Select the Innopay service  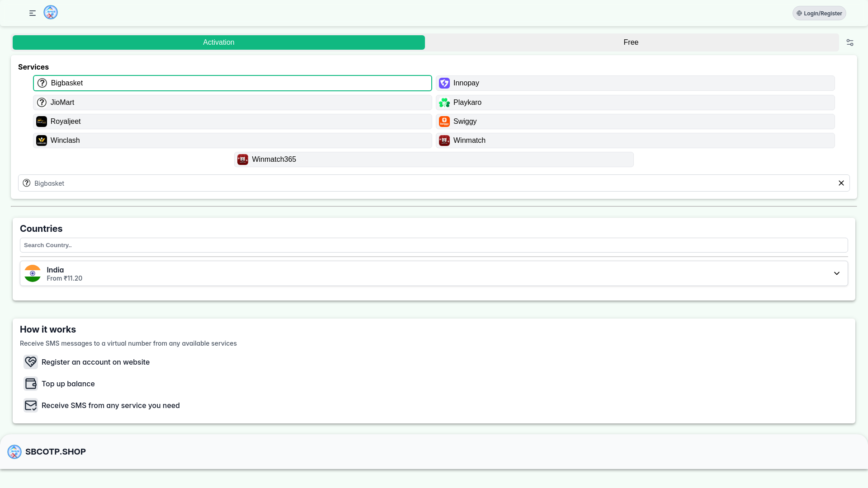pyautogui.click(x=635, y=83)
